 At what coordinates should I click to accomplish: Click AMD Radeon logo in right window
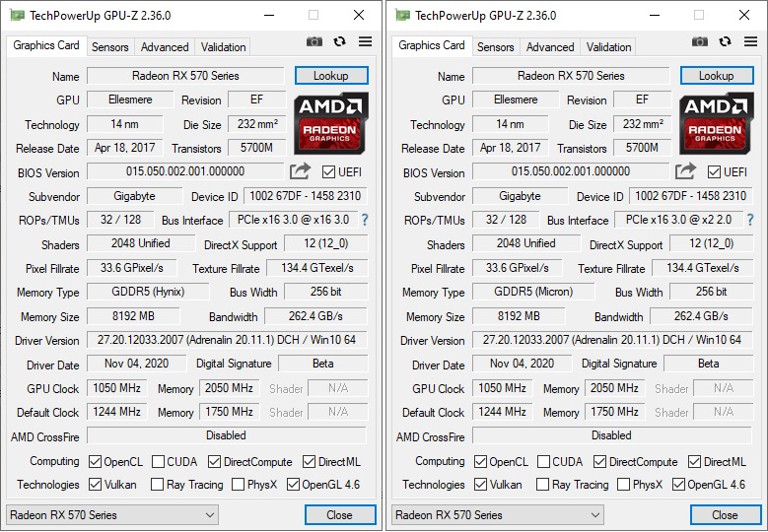pos(716,124)
